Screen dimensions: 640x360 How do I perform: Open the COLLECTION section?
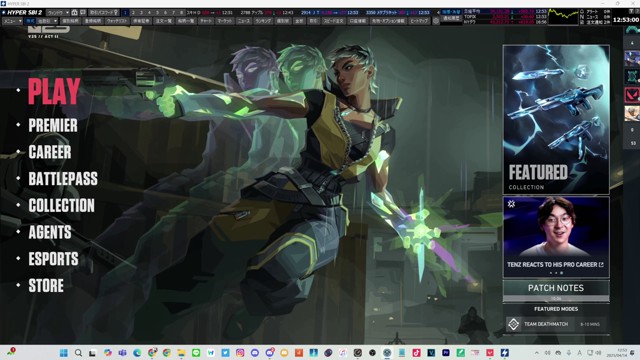click(61, 205)
